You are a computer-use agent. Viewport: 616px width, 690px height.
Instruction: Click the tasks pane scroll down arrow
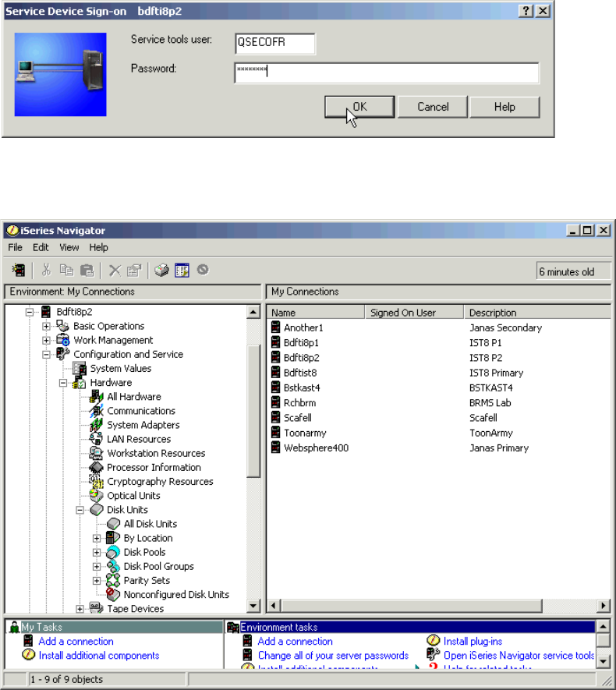(x=603, y=661)
